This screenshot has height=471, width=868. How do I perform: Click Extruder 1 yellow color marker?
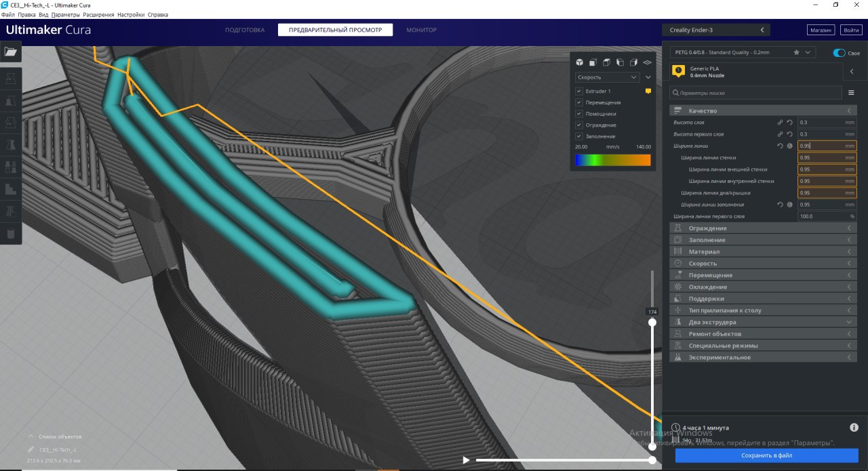648,91
